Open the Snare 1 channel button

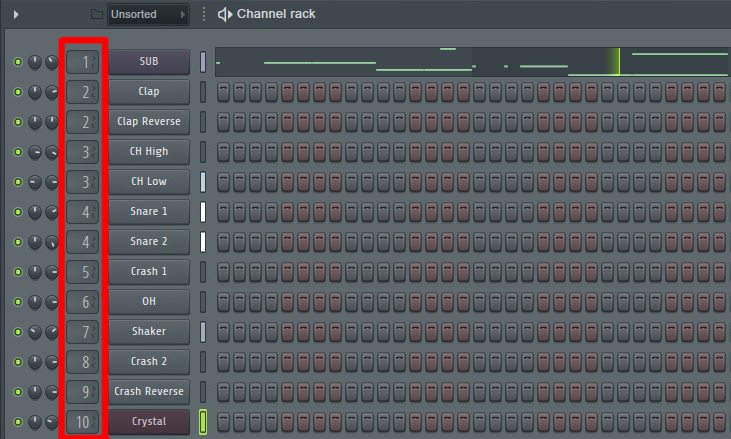click(149, 212)
